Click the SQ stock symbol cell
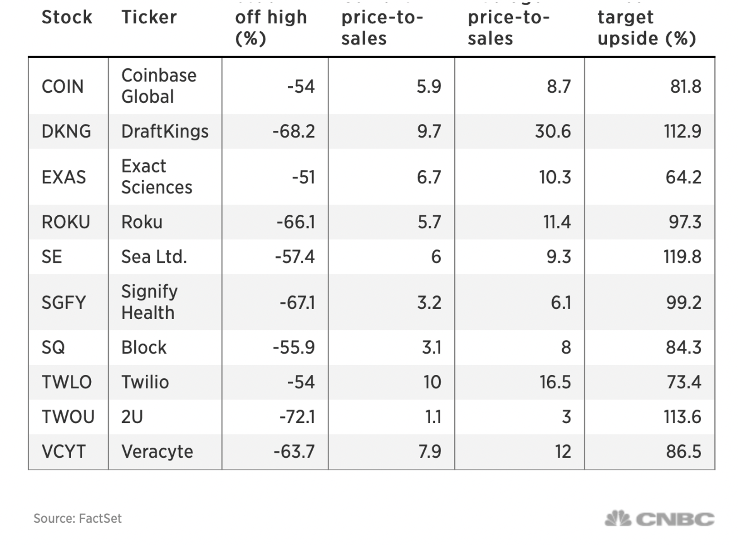 click(53, 347)
